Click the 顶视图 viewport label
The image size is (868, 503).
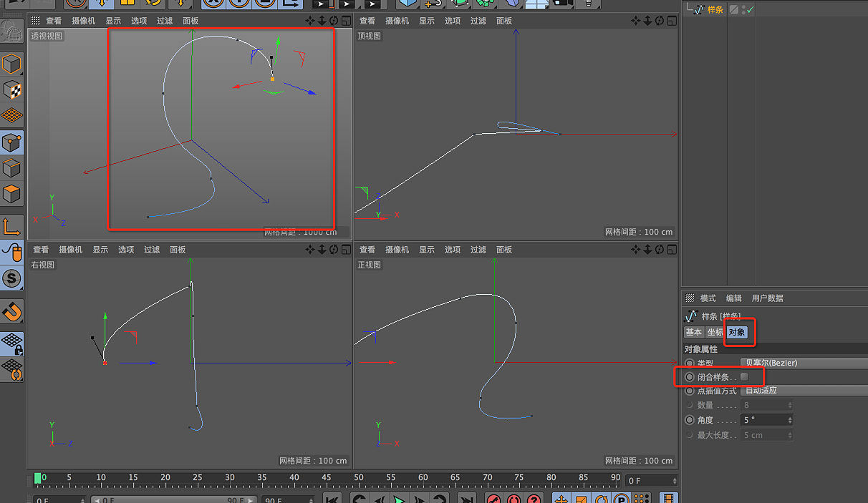pos(370,36)
